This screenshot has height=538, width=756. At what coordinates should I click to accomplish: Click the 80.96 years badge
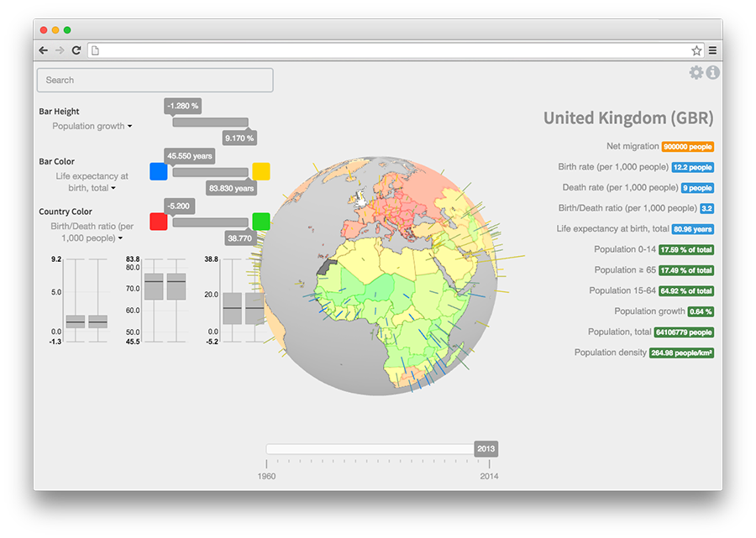pyautogui.click(x=693, y=230)
